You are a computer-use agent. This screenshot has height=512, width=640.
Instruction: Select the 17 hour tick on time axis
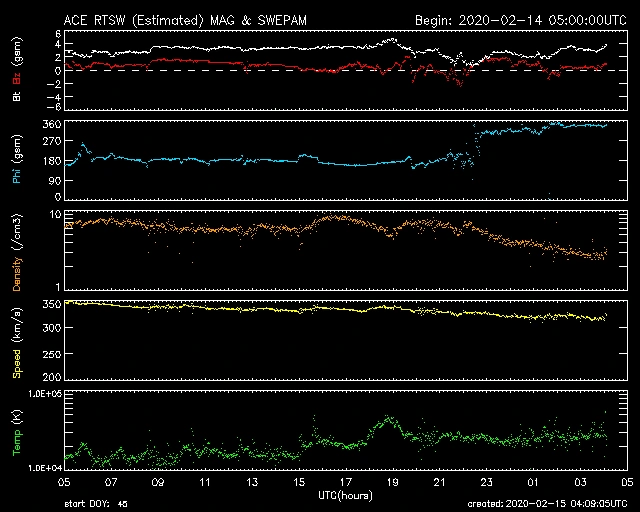tap(347, 481)
